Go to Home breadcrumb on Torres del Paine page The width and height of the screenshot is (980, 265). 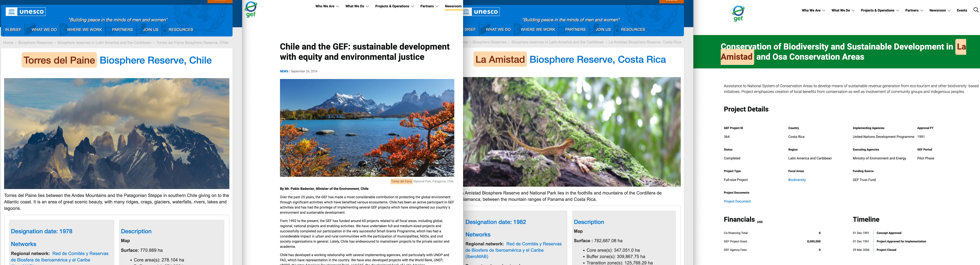point(8,43)
